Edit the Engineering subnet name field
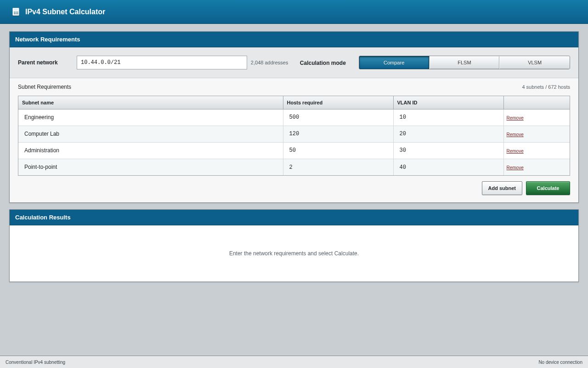The image size is (588, 368). (151, 117)
